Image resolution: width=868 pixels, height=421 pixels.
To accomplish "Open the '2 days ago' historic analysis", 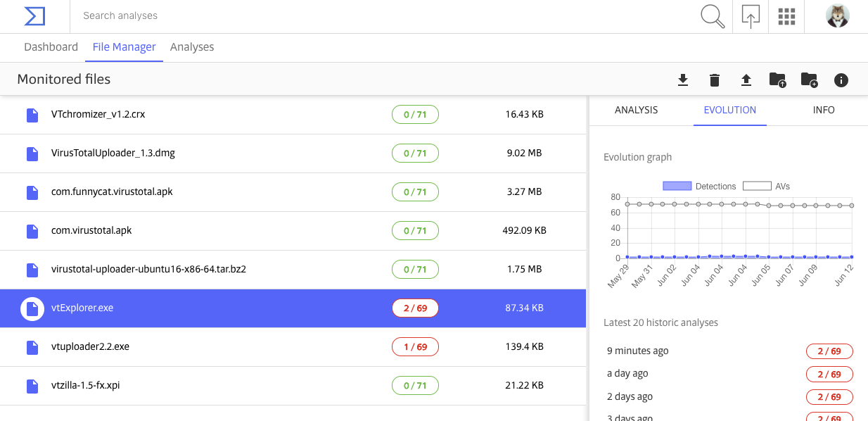I will pos(630,396).
